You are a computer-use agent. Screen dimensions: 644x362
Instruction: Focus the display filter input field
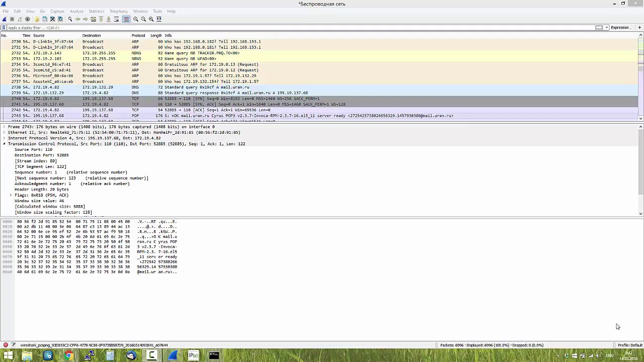coord(300,28)
